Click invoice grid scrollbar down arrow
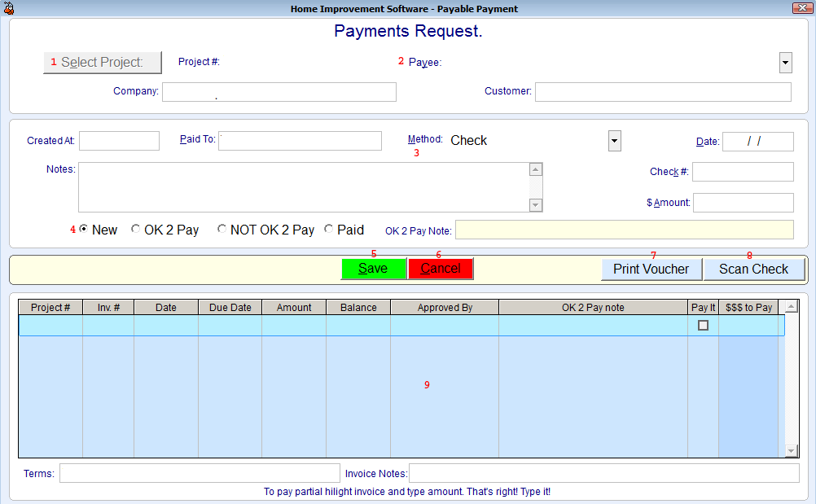 [x=791, y=451]
